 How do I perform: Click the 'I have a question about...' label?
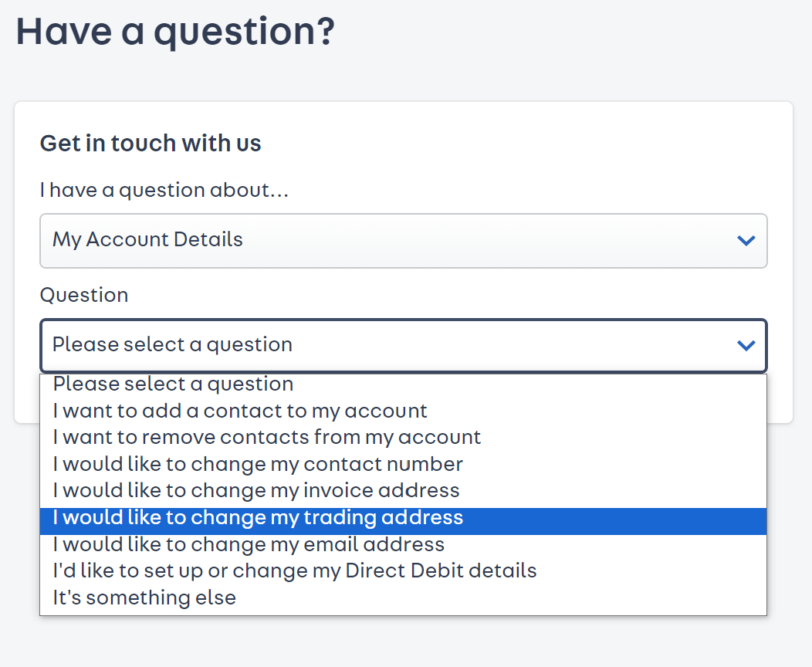coord(164,190)
